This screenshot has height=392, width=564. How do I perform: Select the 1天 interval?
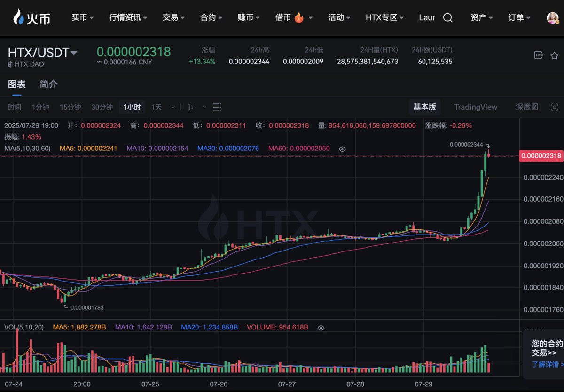(157, 107)
